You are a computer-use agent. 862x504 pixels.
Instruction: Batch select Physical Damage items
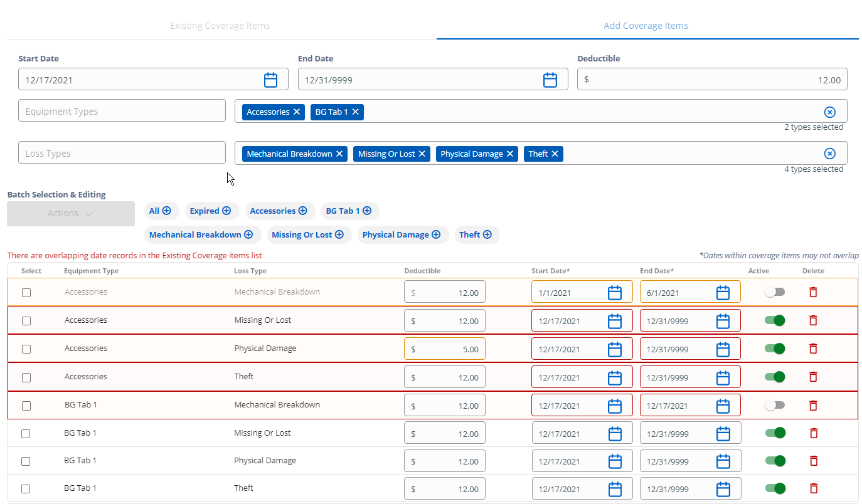402,235
